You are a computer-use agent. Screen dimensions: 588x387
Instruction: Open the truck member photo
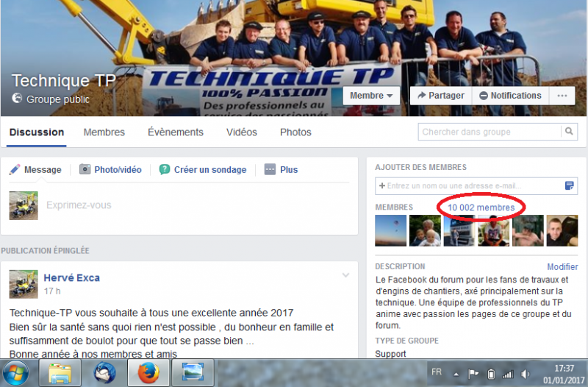pos(459,230)
